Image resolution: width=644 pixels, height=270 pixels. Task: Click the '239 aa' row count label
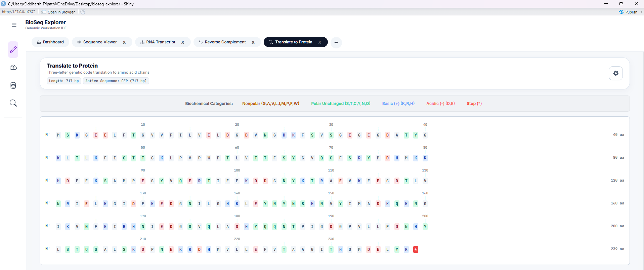[x=617, y=249]
